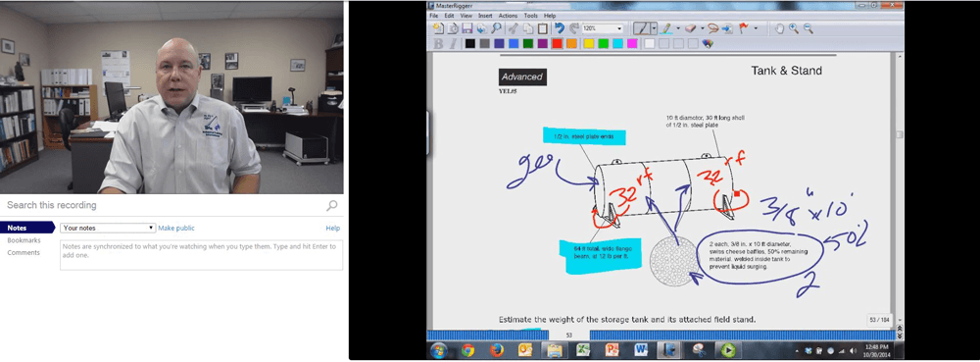Click the taskbar clock showing 12:48 PM
980x362 pixels.
[x=876, y=350]
